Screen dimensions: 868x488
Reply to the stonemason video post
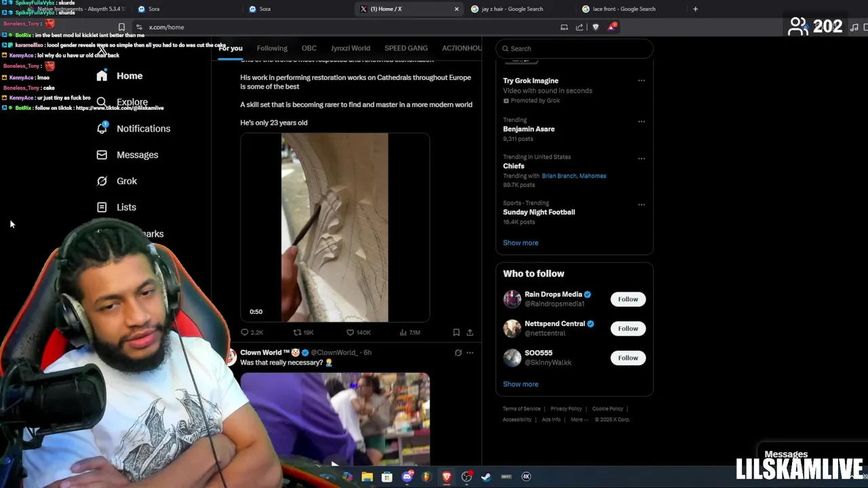(252, 332)
